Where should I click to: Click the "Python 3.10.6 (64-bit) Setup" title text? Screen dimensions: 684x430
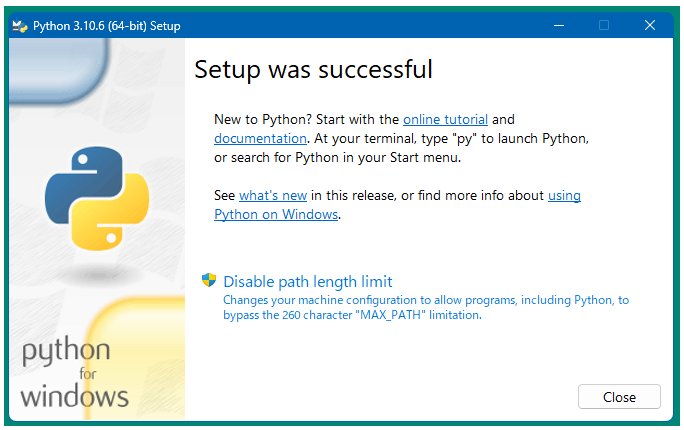[x=107, y=25]
